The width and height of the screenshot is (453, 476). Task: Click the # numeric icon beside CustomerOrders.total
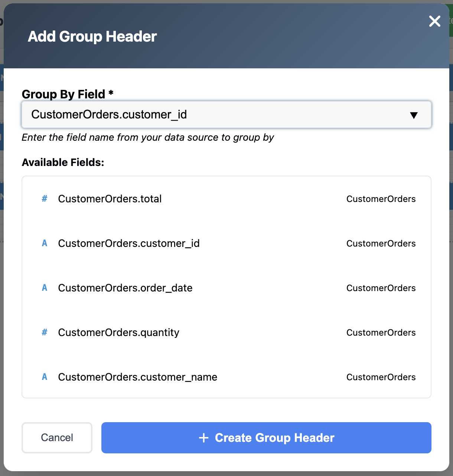click(x=45, y=199)
